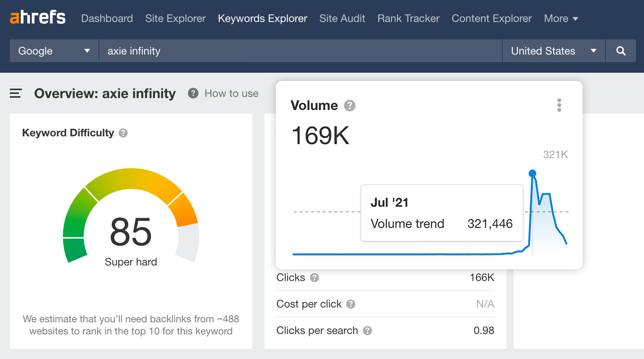
Task: Click the search magnifier icon
Action: click(x=621, y=51)
